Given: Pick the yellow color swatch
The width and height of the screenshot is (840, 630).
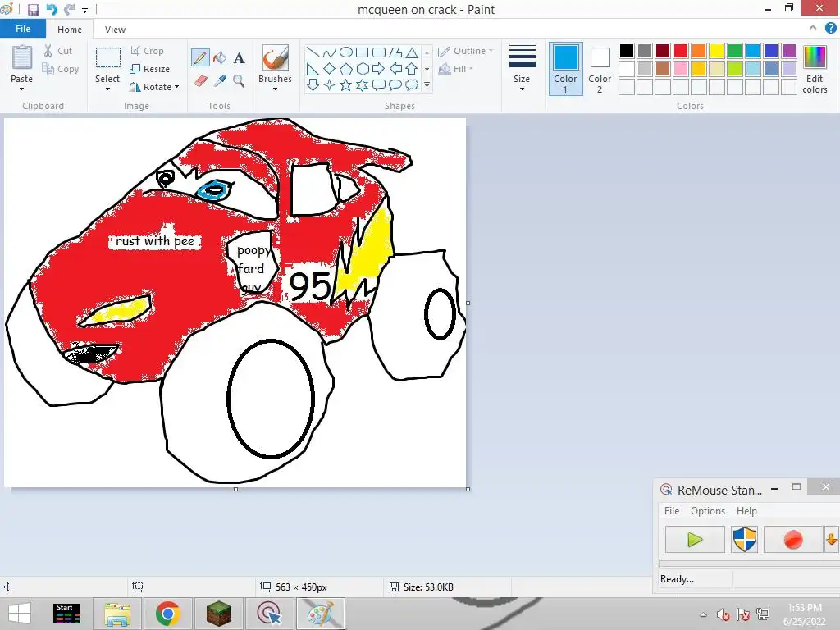Looking at the screenshot, I should (717, 51).
